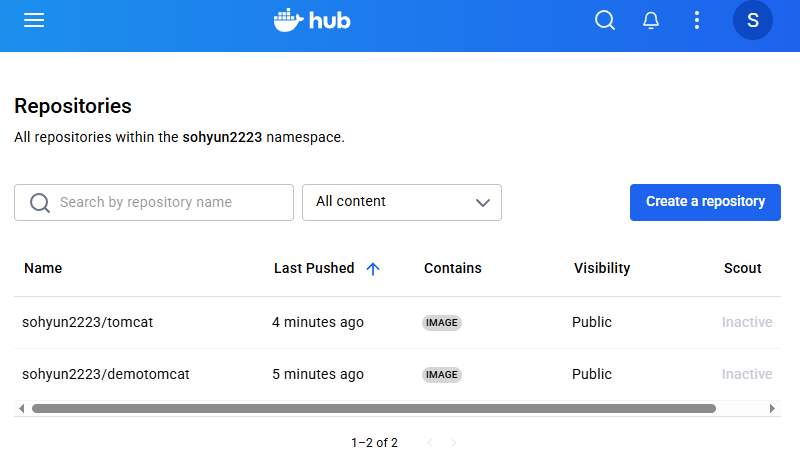Go to previous page chevron
The height and width of the screenshot is (461, 800).
point(430,443)
